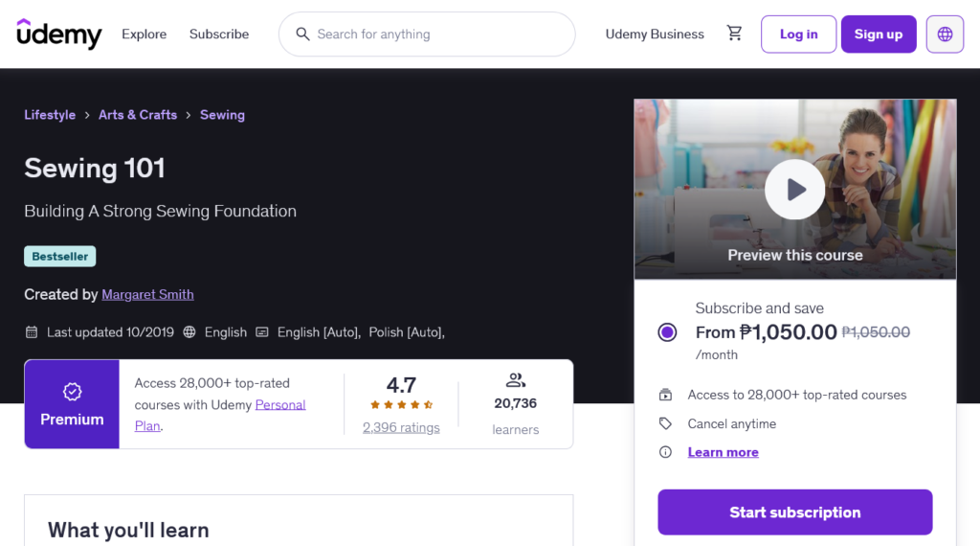Click the Premium badge check icon
980x546 pixels.
(x=72, y=392)
